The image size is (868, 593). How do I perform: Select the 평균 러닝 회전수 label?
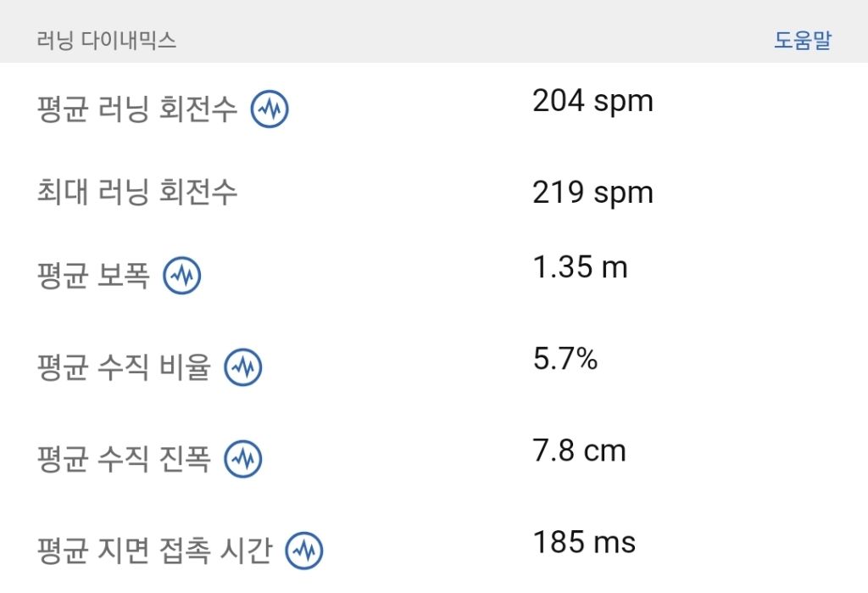point(137,110)
